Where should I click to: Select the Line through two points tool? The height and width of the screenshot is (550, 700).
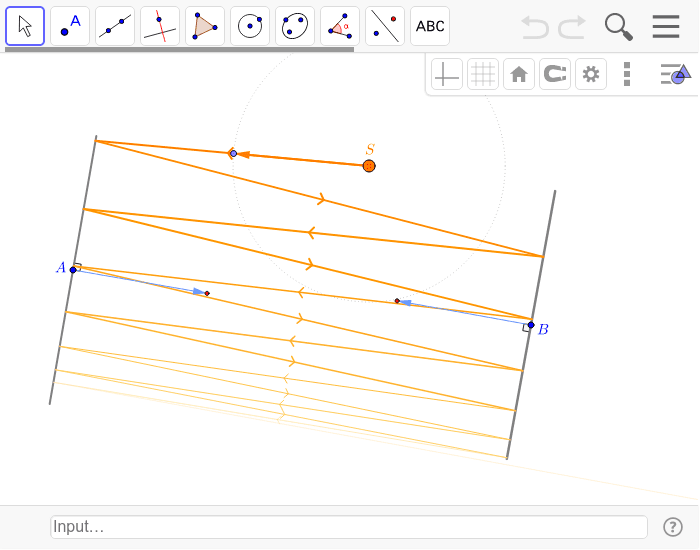point(115,26)
